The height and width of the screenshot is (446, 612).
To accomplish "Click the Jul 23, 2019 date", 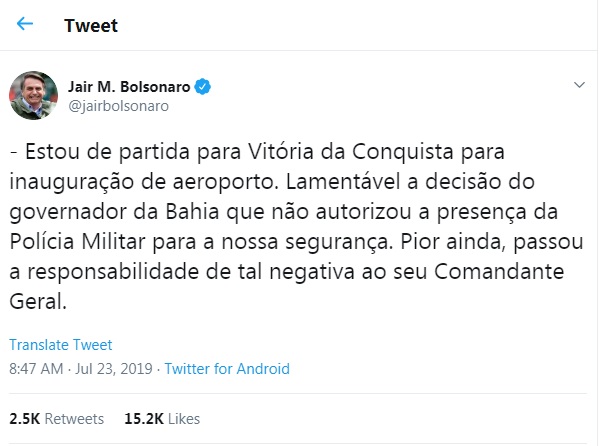I will click(114, 369).
